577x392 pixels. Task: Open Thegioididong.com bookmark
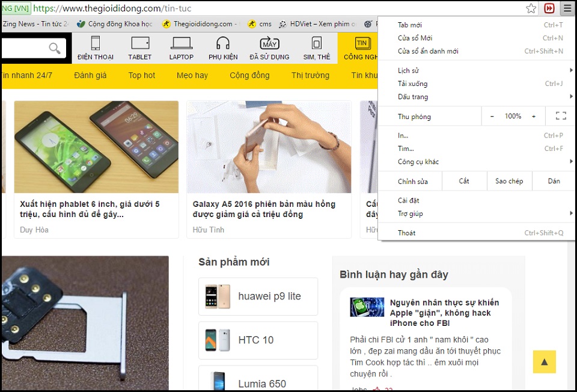200,24
